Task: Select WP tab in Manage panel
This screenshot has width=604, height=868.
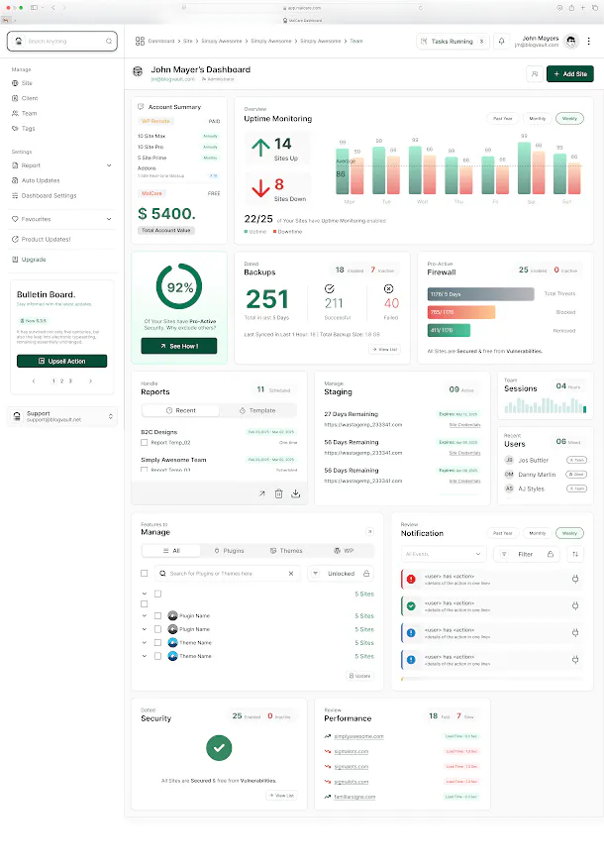Action: click(x=344, y=551)
